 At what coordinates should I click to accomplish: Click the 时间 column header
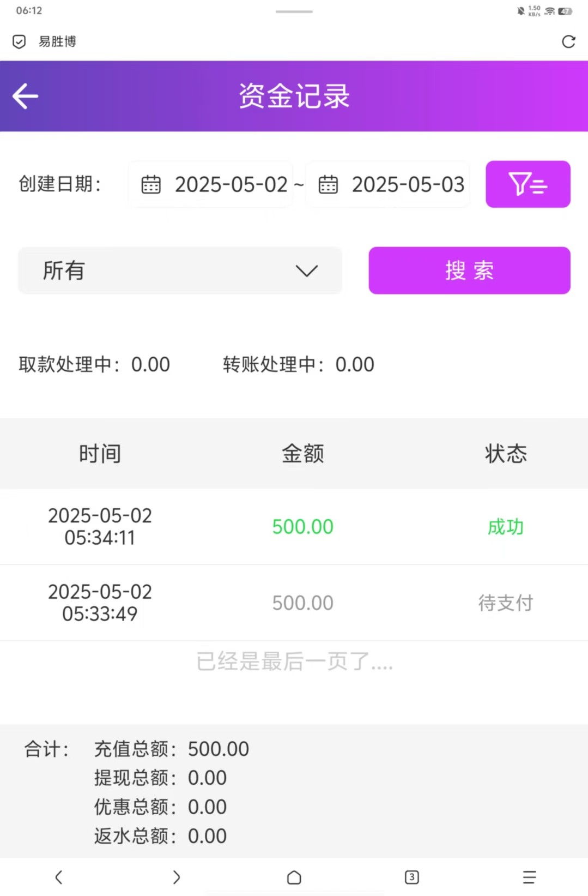(x=100, y=454)
